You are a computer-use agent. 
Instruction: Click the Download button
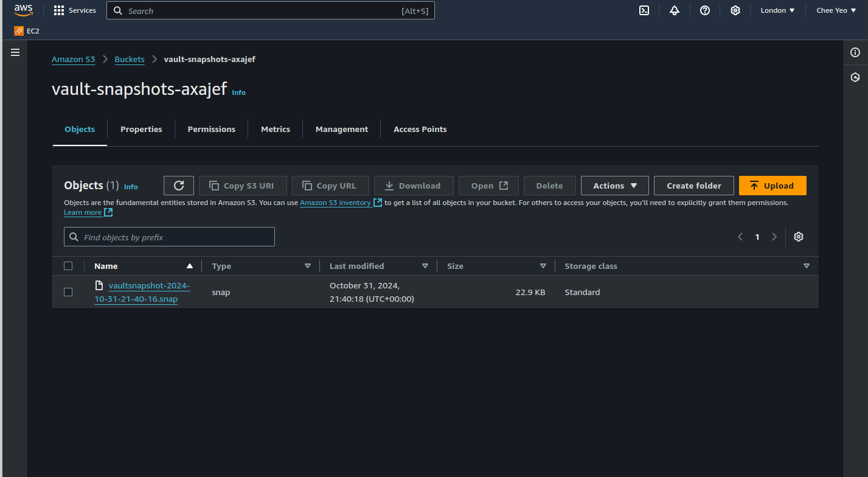point(414,186)
